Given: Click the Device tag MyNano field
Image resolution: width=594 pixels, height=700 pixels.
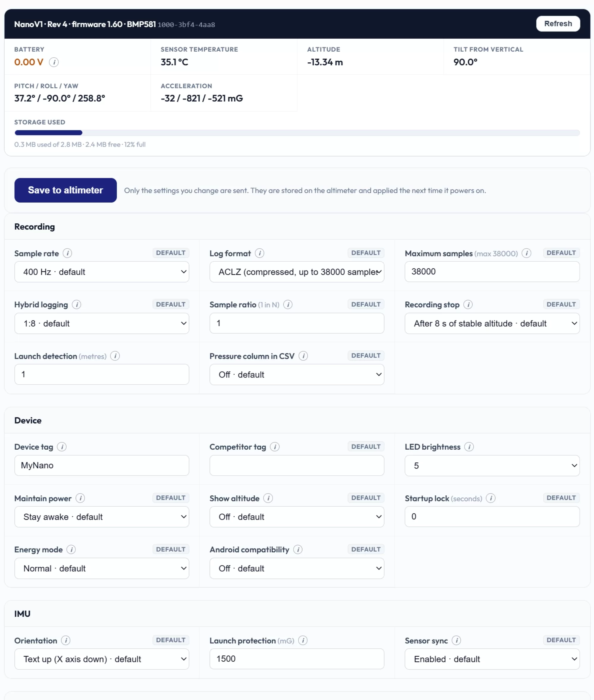Looking at the screenshot, I should click(x=102, y=465).
